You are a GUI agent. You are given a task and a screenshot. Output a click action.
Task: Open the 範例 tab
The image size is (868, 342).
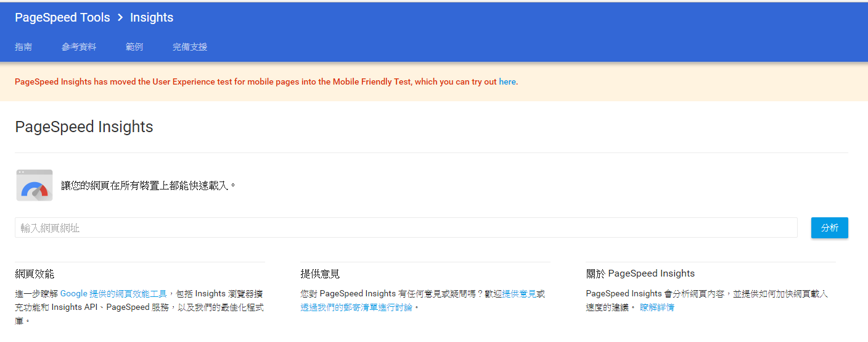coord(134,47)
